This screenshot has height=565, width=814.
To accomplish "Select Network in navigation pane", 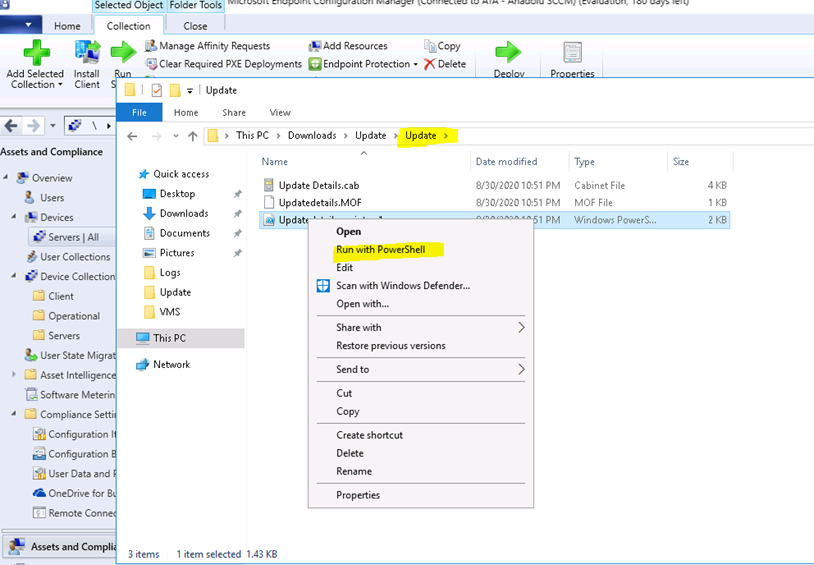I will pyautogui.click(x=171, y=365).
